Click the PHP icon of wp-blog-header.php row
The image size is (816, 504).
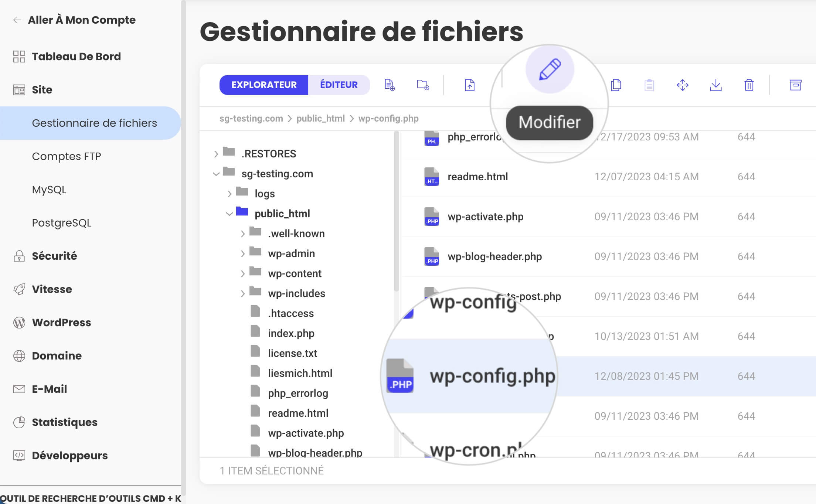coord(431,256)
